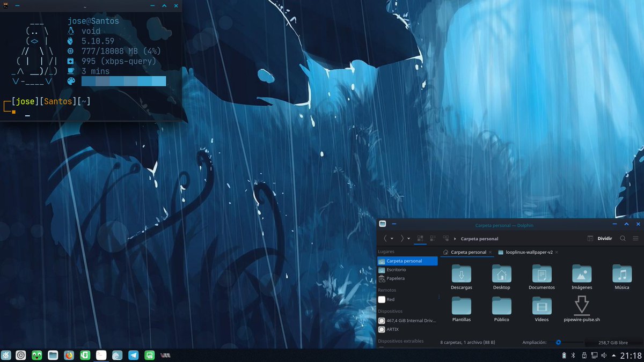Adjust the Ampliación zoom slider
644x362 pixels.
pos(558,341)
